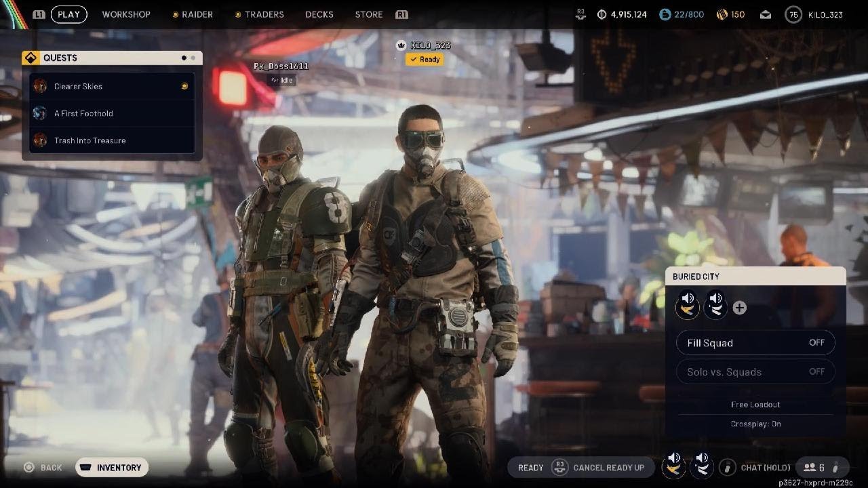
Task: Click the CHAT (HOLD) label
Action: [766, 468]
